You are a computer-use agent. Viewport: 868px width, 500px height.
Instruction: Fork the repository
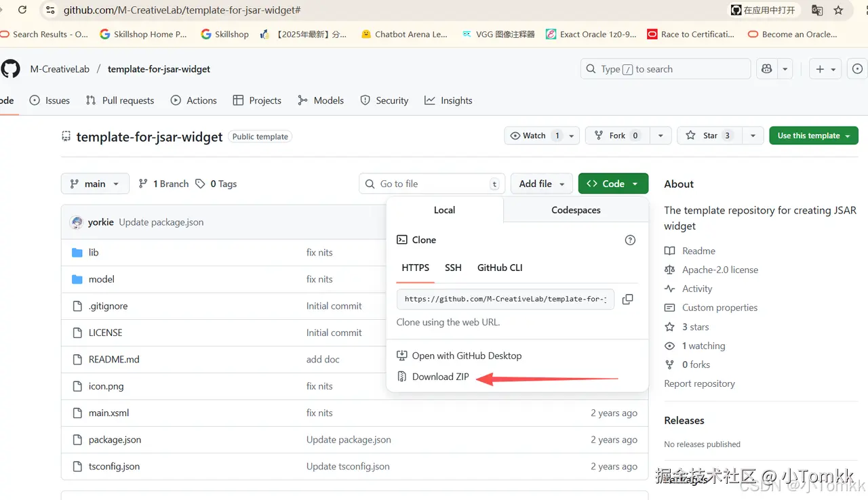pos(617,136)
